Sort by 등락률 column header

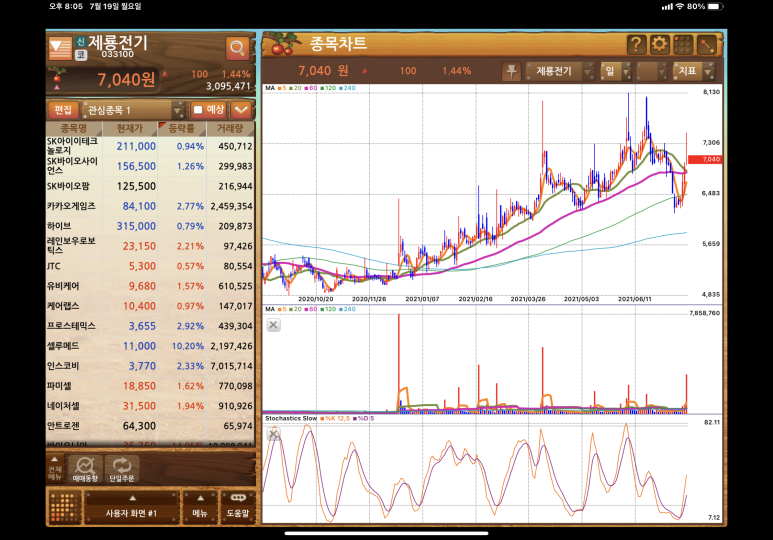pos(182,129)
